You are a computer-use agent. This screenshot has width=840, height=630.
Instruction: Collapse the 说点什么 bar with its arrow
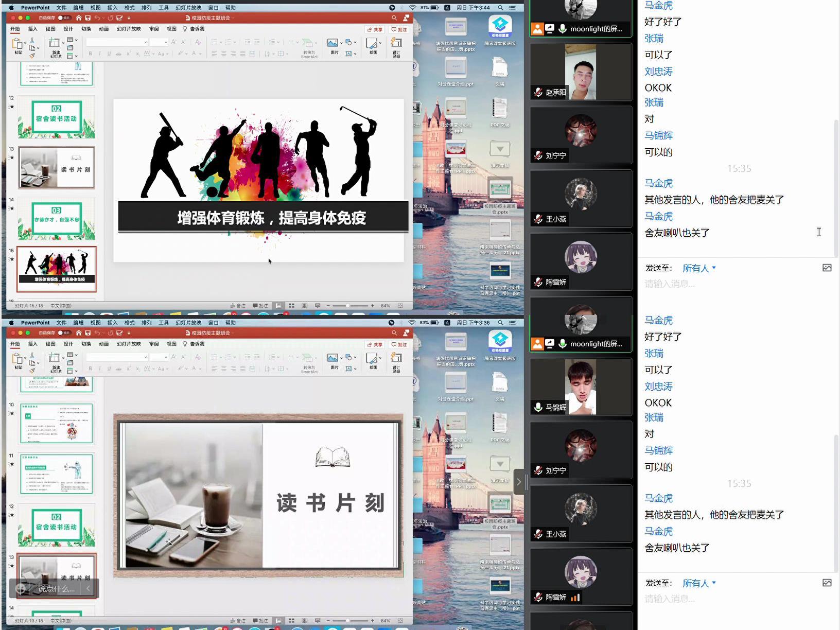(89, 588)
